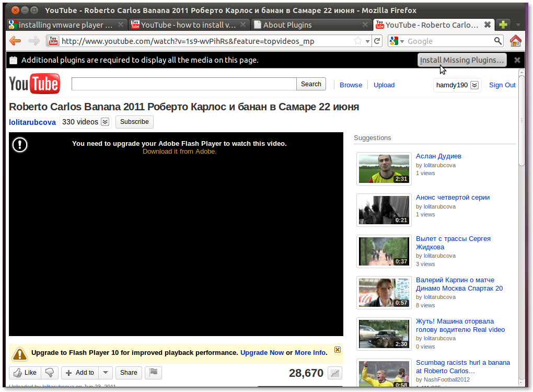Dismiss the Flash upgrade banner
This screenshot has width=533, height=392.
coord(338,350)
